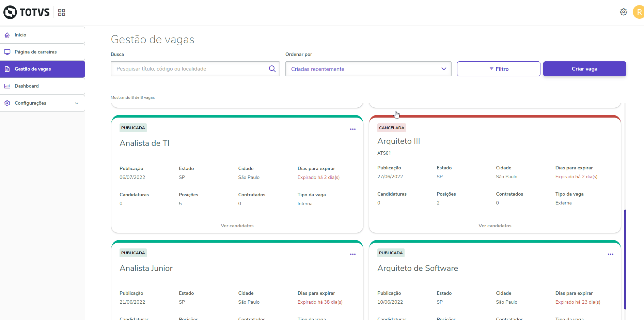Click the Externa vacancy type value
644x320 pixels.
click(x=564, y=203)
